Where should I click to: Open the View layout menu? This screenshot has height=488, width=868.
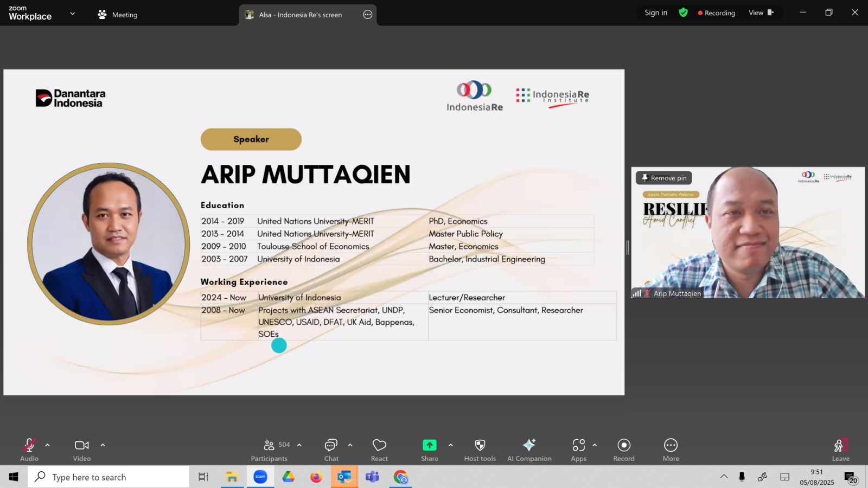click(761, 12)
